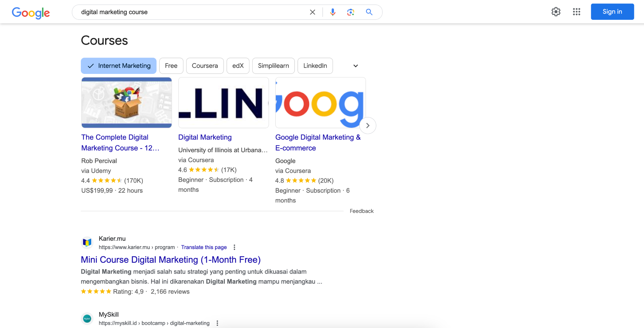Select the edX filter chip
644x328 pixels.
pos(238,66)
